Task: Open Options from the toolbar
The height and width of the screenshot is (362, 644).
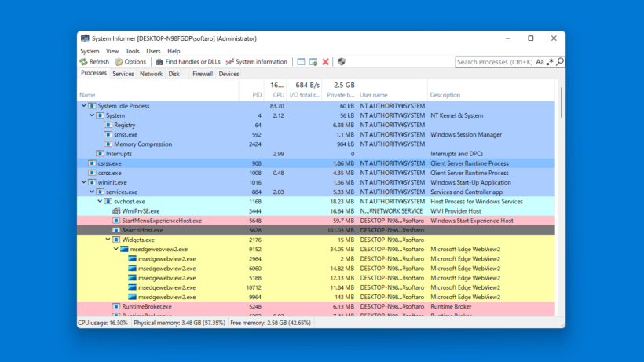Action: point(130,61)
